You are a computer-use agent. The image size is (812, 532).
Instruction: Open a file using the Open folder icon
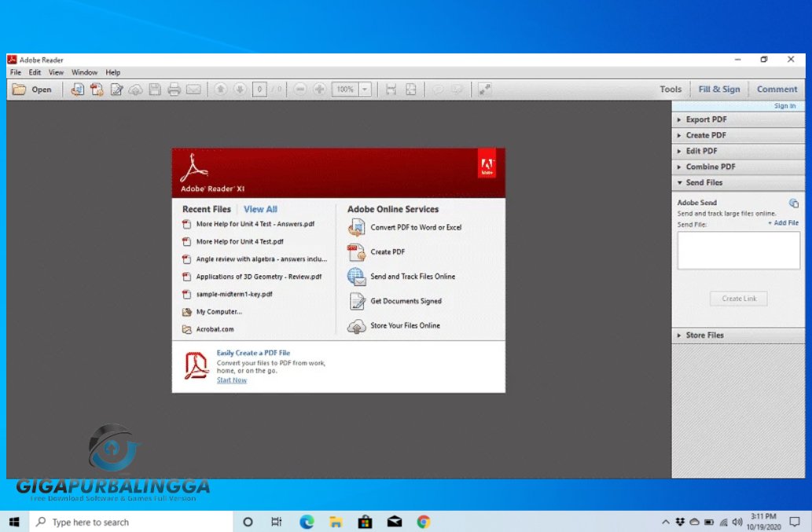[x=19, y=89]
